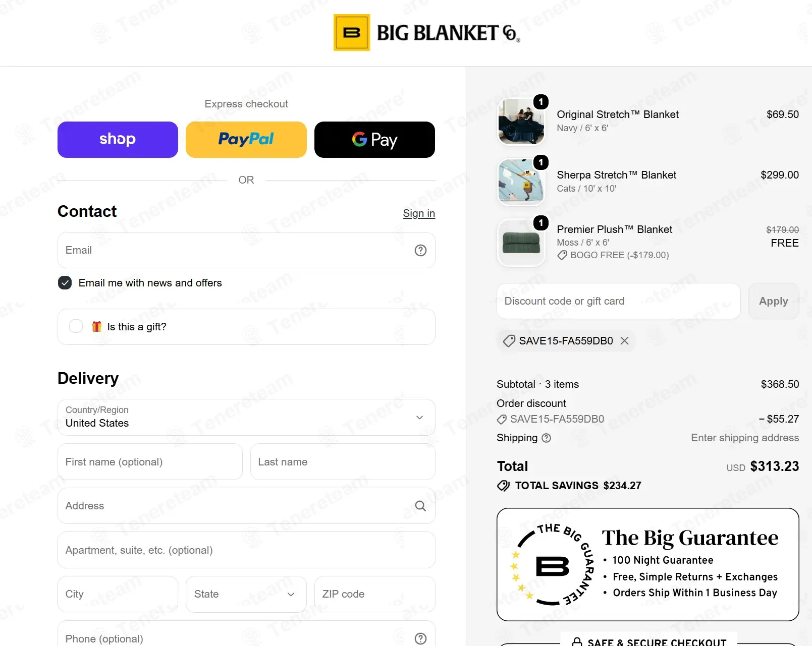The image size is (812, 646).
Task: Click the BOGO FREE tag icon
Action: [562, 256]
